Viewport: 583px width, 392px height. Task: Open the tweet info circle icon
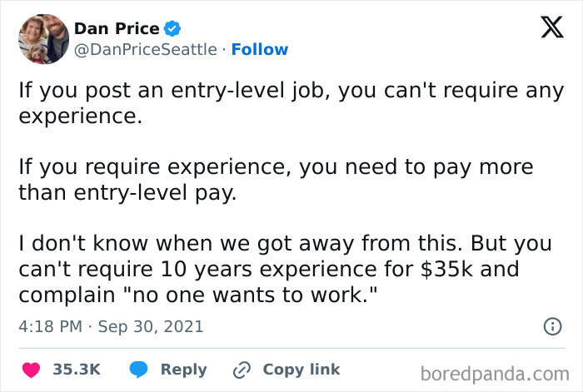coord(551,327)
